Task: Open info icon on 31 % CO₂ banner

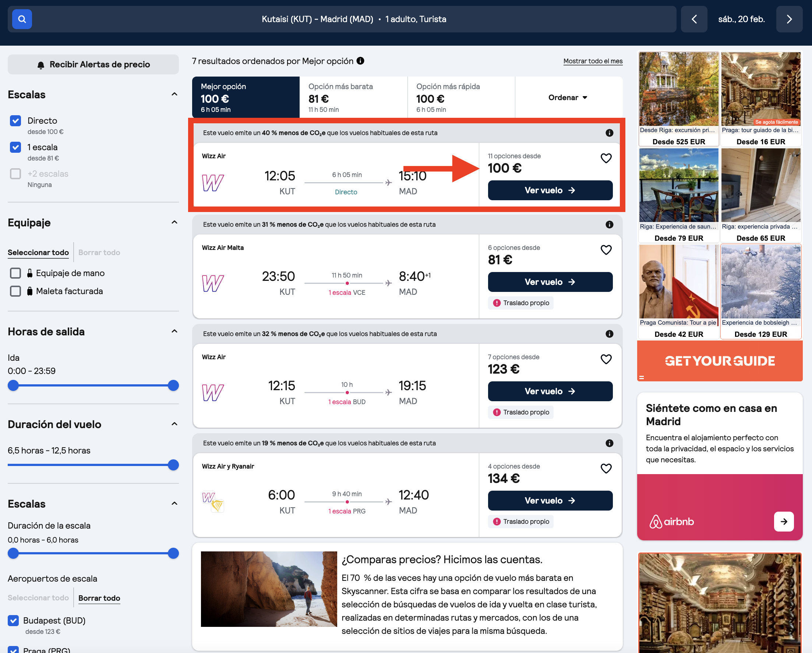Action: [609, 225]
